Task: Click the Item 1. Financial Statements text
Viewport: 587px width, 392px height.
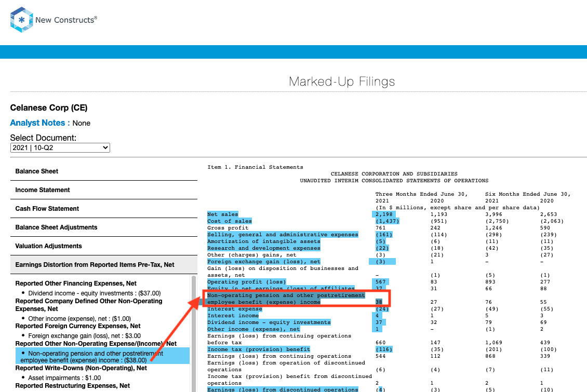Action: pyautogui.click(x=255, y=167)
